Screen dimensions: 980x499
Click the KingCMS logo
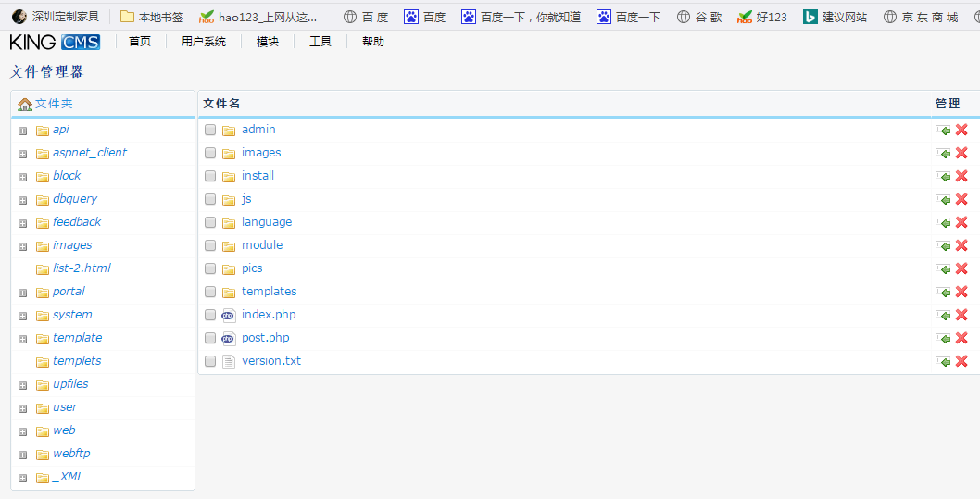coord(55,42)
